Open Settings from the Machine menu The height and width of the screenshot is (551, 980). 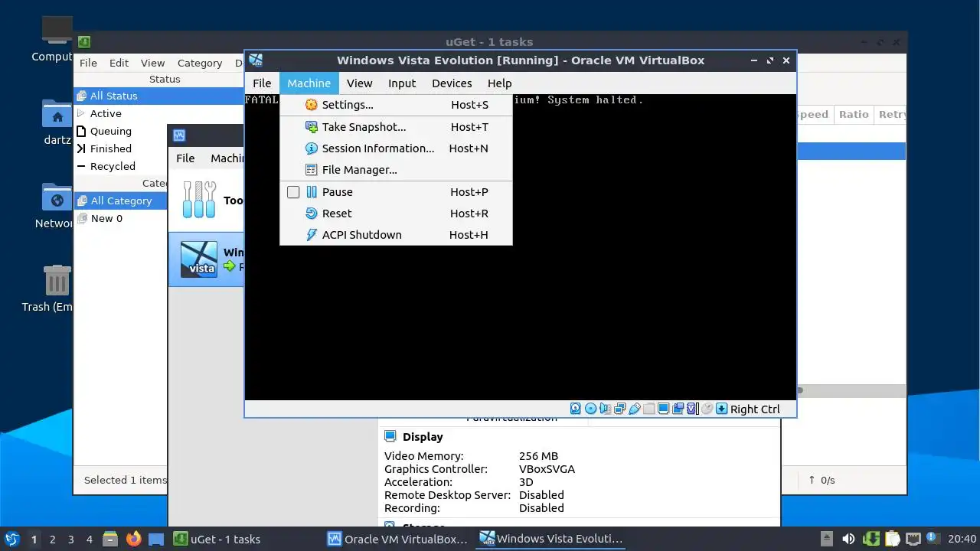coord(396,105)
